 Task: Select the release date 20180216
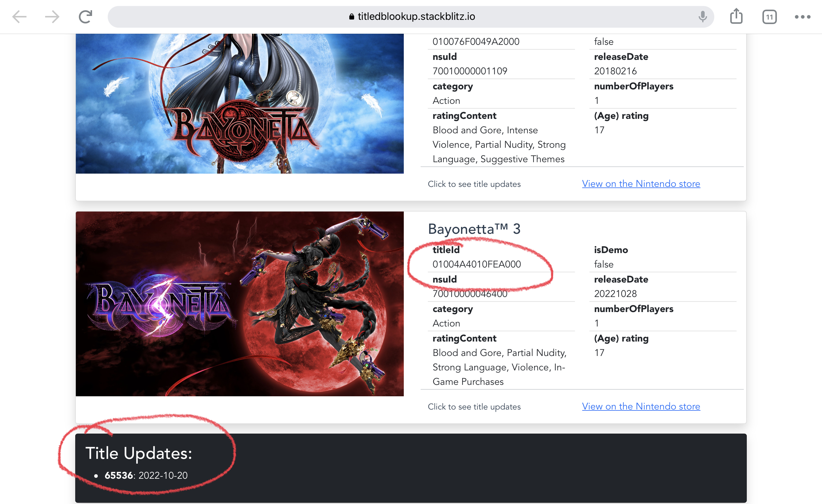coord(615,71)
